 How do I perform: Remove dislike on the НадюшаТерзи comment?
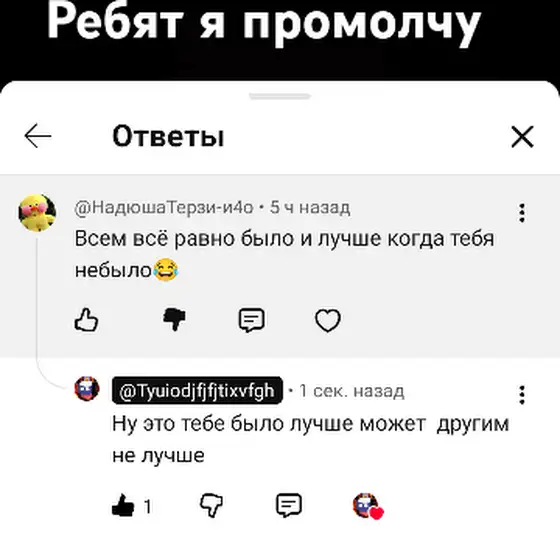pos(174,320)
